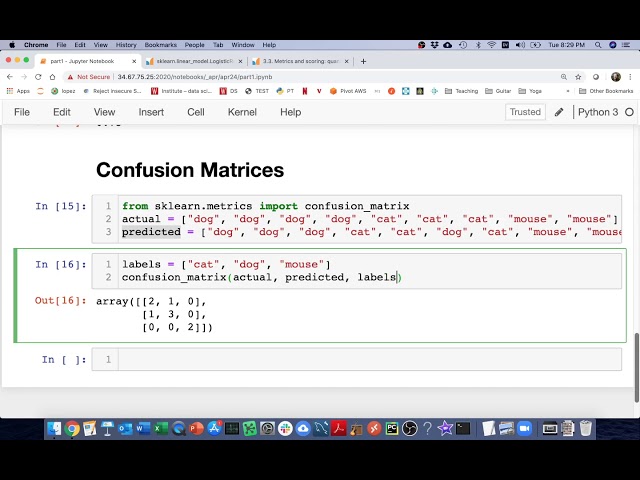Open the Chrome profile avatar
The height and width of the screenshot is (480, 640).
point(616,77)
